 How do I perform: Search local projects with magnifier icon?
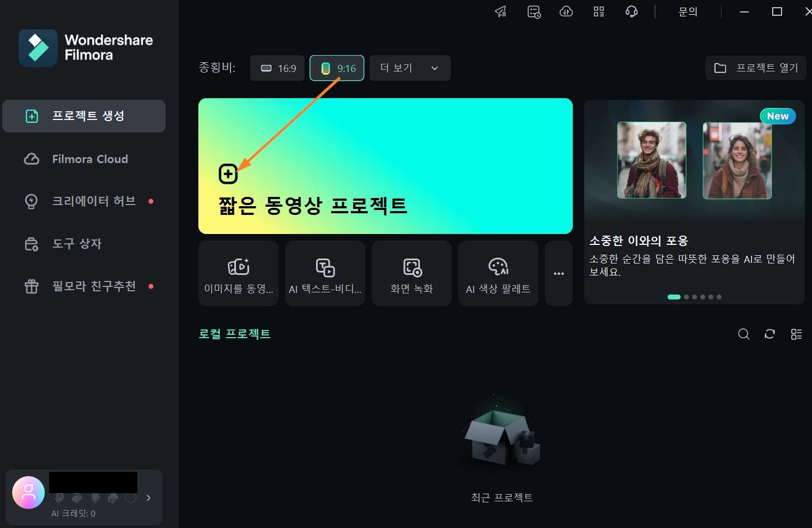coord(743,334)
